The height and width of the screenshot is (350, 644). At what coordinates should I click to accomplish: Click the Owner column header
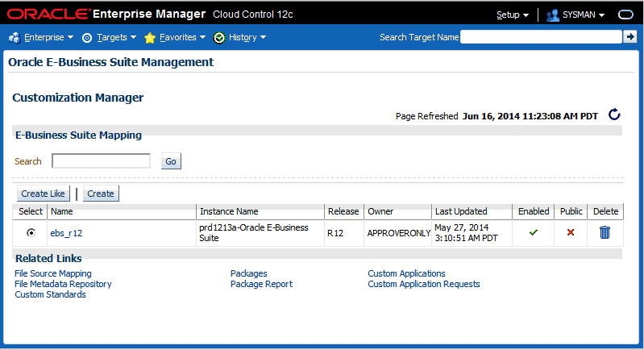click(x=397, y=211)
